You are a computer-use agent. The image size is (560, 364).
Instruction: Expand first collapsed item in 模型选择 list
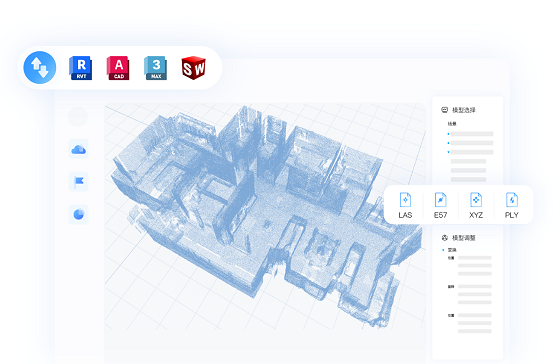point(449,134)
